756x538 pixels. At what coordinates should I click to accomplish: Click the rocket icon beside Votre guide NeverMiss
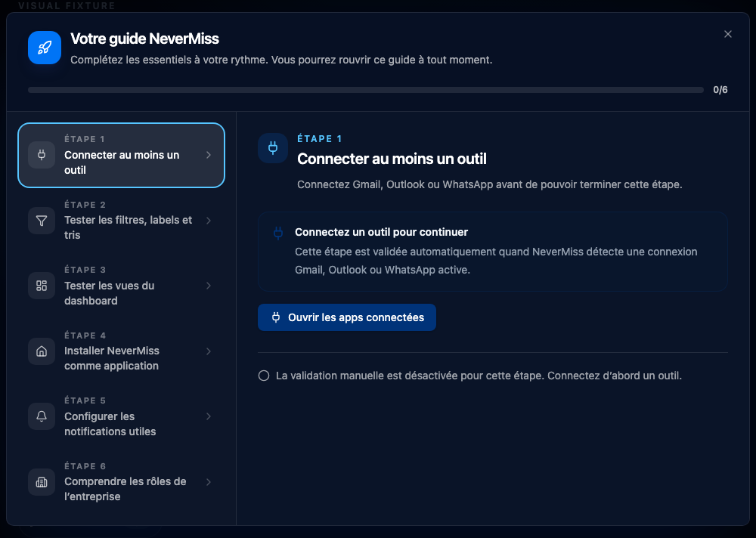coord(45,48)
